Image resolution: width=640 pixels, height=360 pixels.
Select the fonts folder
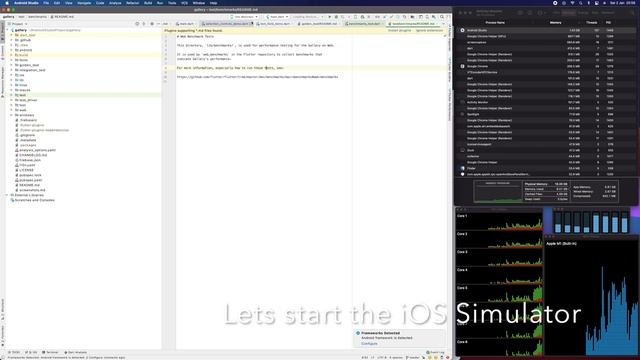click(24, 60)
